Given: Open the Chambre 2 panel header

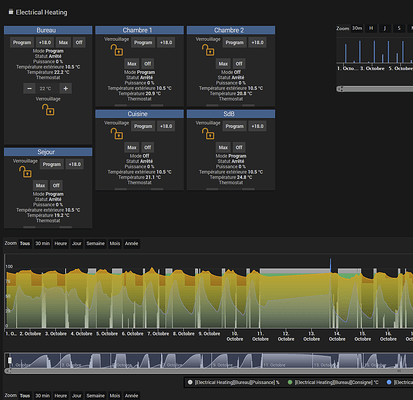Looking at the screenshot, I should pyautogui.click(x=231, y=30).
